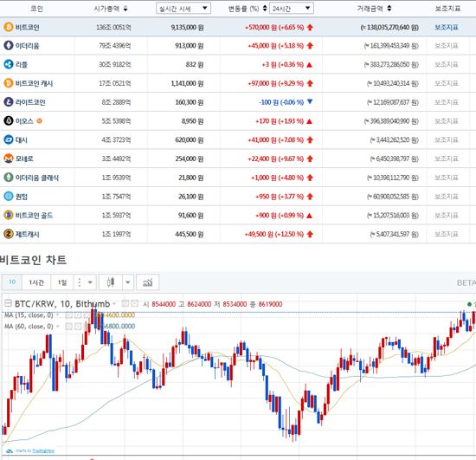Sort by 거래금액 using the sort arrows
Viewport: 476px width, 460px height.
pos(389,9)
